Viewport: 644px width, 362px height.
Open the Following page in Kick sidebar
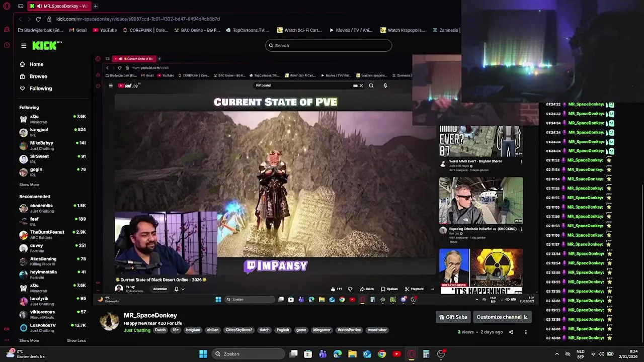[36, 88]
